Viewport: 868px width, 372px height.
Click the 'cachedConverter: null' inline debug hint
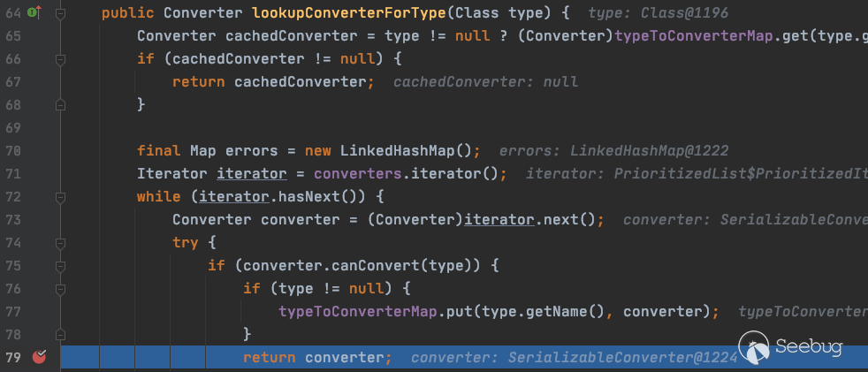485,82
